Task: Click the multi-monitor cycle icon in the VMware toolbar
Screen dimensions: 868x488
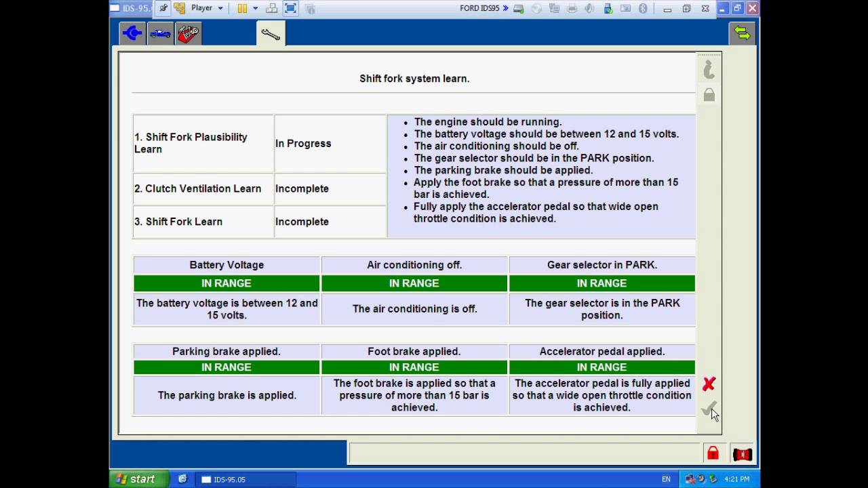Action: click(311, 8)
